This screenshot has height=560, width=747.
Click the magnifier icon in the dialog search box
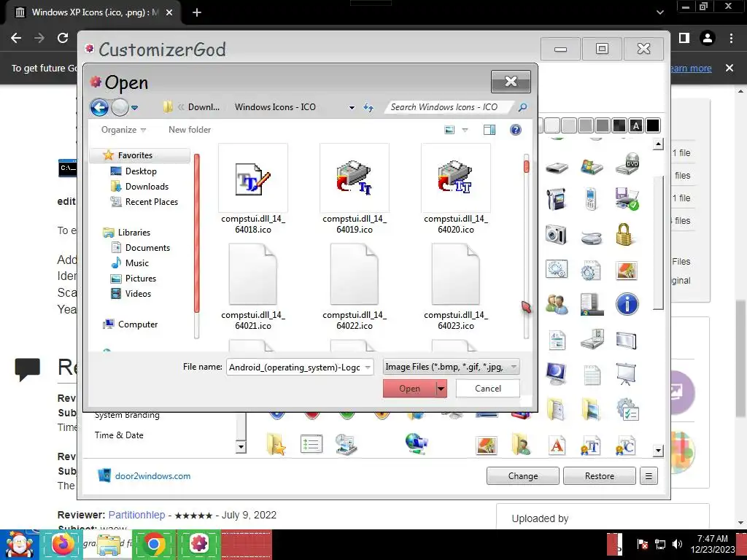pos(522,107)
